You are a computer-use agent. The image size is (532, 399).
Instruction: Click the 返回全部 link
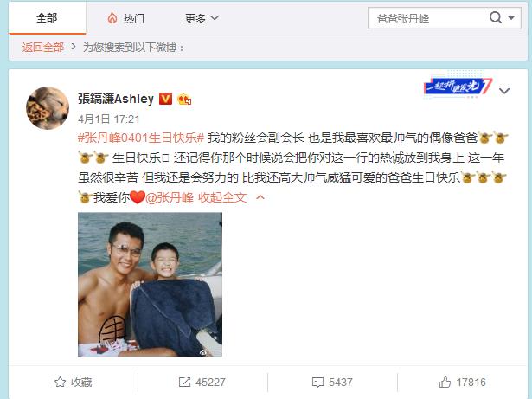(43, 48)
